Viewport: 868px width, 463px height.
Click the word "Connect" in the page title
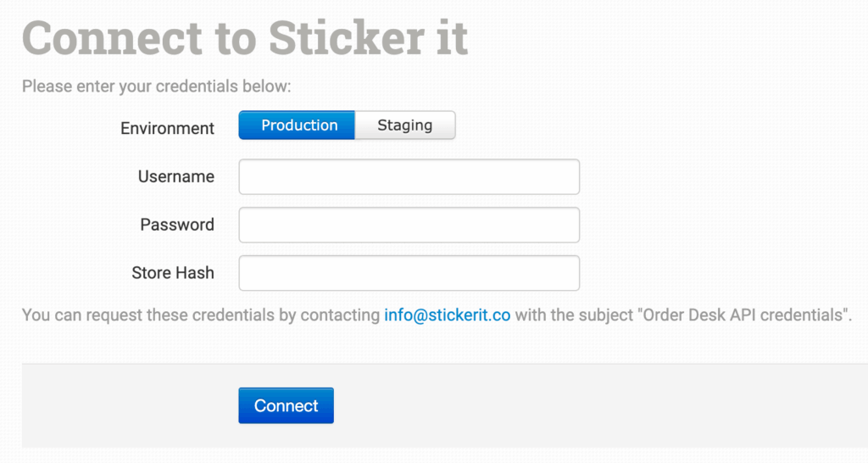click(112, 38)
